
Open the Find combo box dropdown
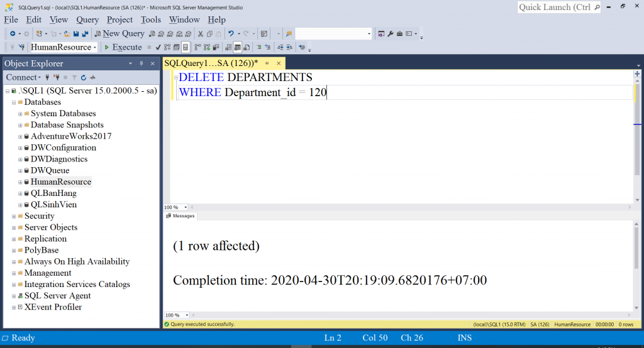(369, 34)
